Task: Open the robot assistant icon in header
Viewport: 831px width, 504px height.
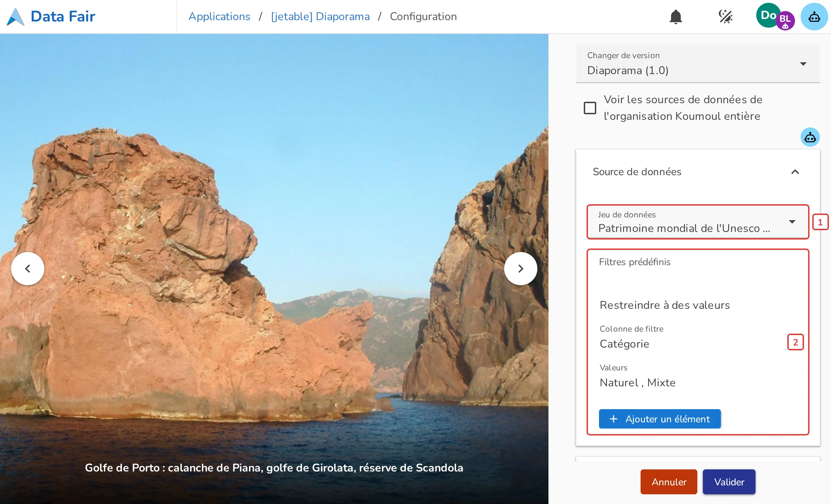Action: 814,17
